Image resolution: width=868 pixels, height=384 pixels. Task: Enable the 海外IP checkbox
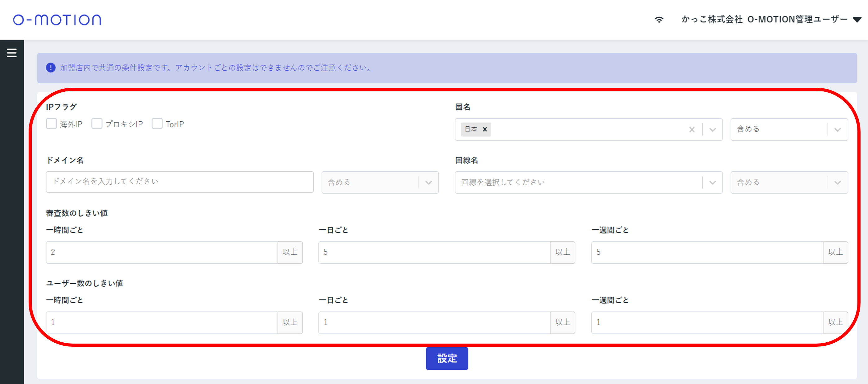pos(52,124)
